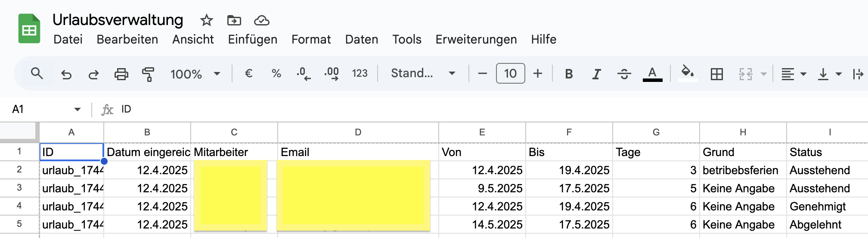The width and height of the screenshot is (868, 238).
Task: Click the search menus magnifier icon
Action: [37, 74]
